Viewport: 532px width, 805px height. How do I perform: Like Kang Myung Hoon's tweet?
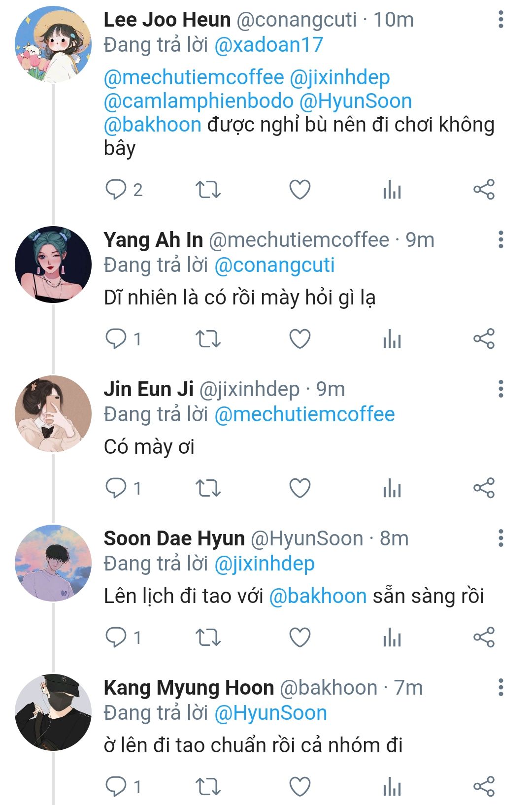[299, 787]
